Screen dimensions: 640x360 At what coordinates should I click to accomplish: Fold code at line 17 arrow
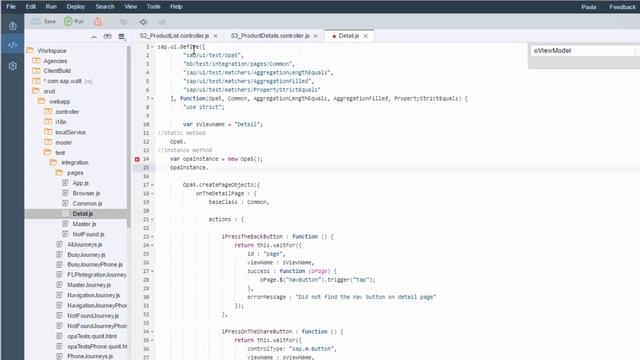153,185
